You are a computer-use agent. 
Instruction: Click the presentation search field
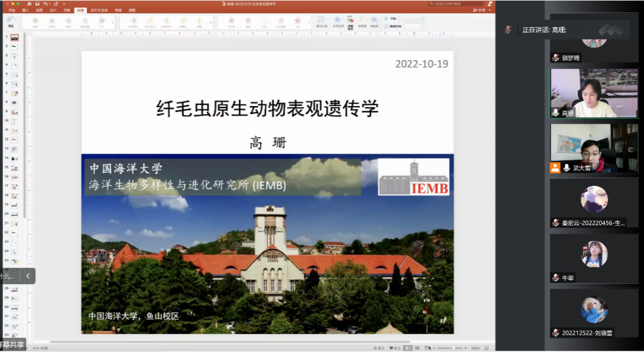[456, 4]
